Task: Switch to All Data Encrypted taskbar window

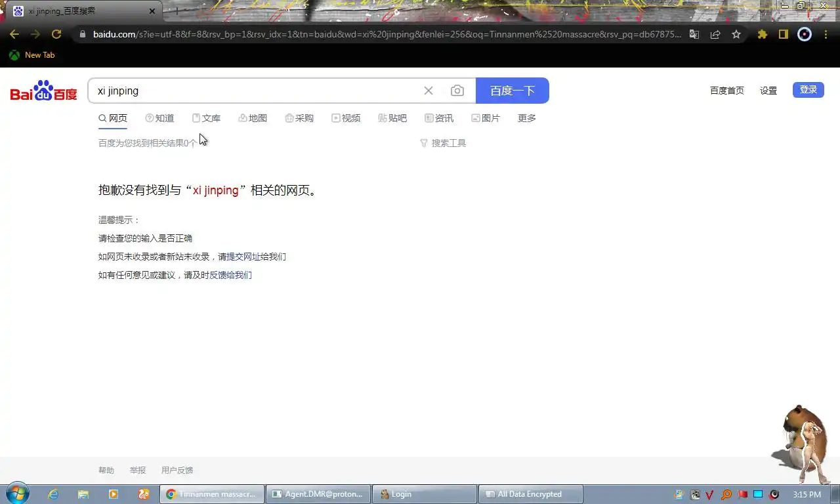Action: click(531, 494)
